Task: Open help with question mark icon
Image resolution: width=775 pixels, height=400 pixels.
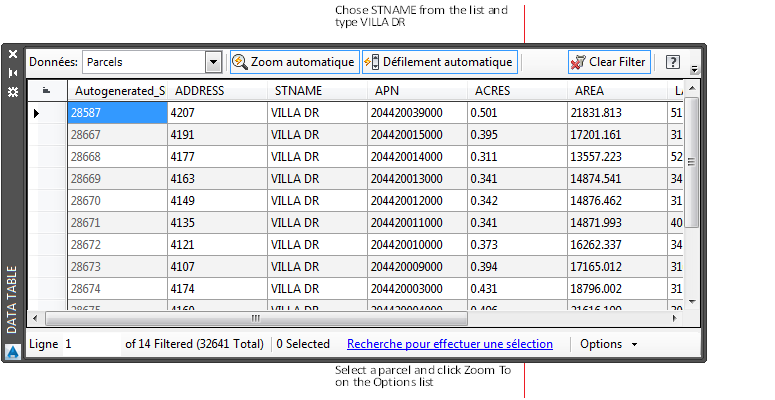Action: [x=673, y=62]
